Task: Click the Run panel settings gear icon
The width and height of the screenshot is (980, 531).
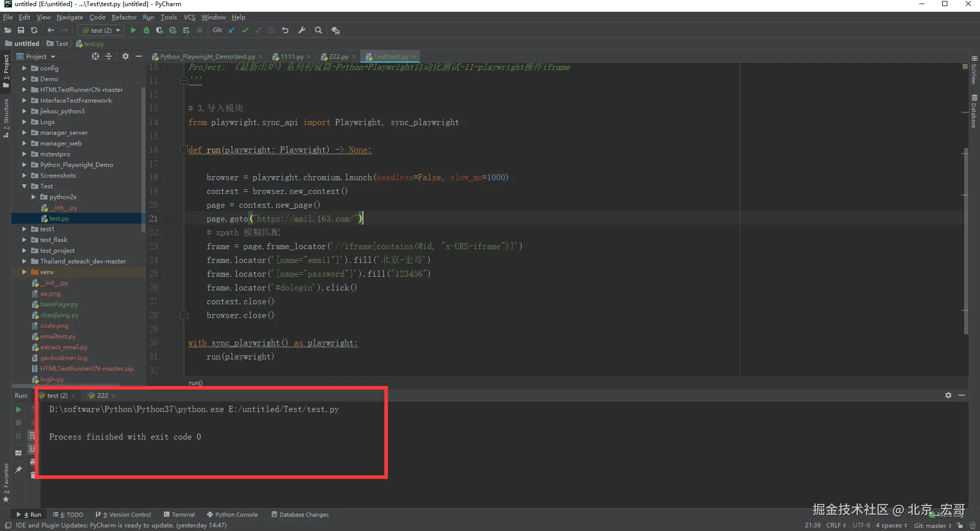Action: [948, 395]
